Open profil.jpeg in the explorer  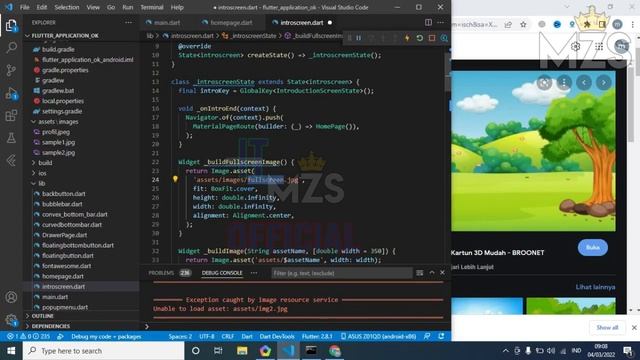click(x=56, y=132)
